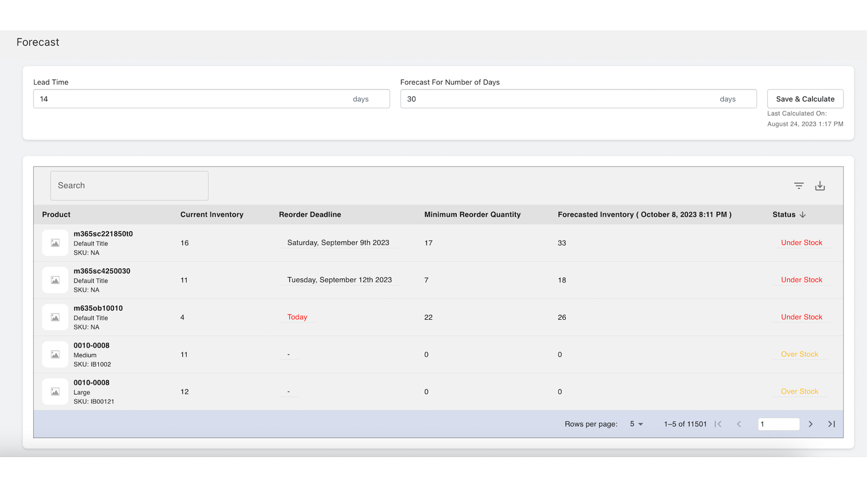
Task: Click 0010-0008 name in Medium row
Action: click(x=92, y=345)
